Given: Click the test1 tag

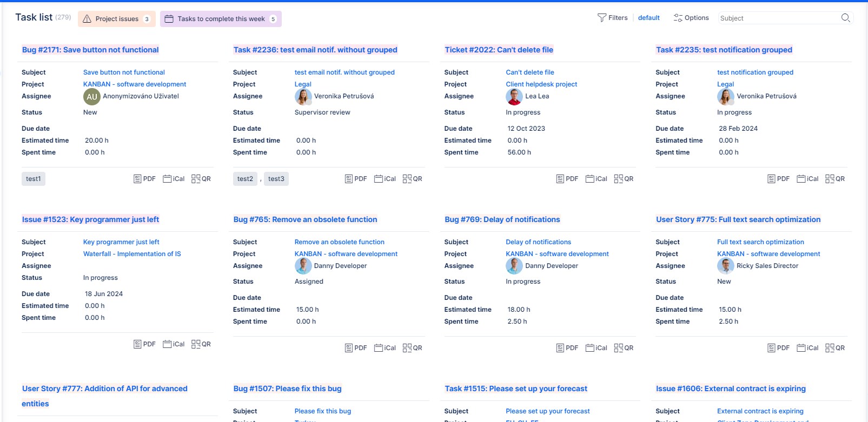Looking at the screenshot, I should coord(34,179).
